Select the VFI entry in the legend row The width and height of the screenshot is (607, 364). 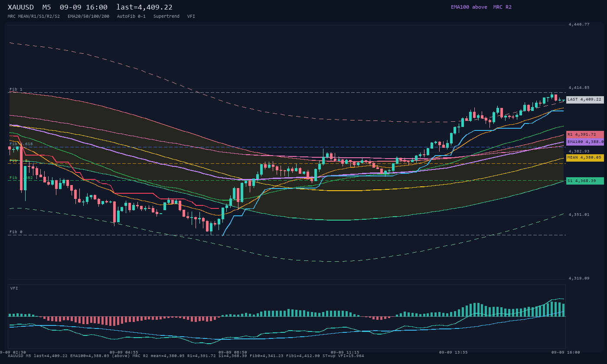(x=191, y=16)
